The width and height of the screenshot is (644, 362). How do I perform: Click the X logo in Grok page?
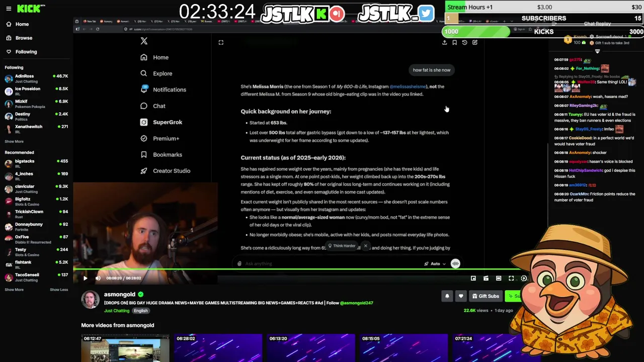[x=144, y=41]
